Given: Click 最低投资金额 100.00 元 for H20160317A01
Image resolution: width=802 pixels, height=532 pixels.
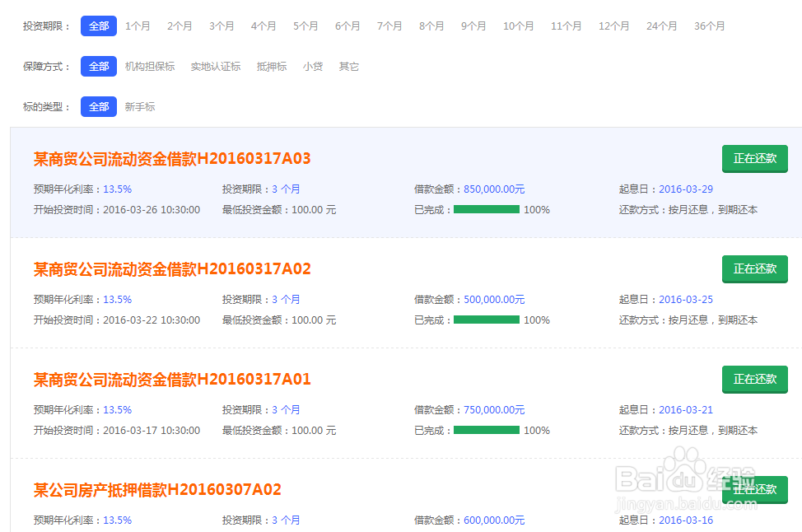Looking at the screenshot, I should pyautogui.click(x=279, y=431).
